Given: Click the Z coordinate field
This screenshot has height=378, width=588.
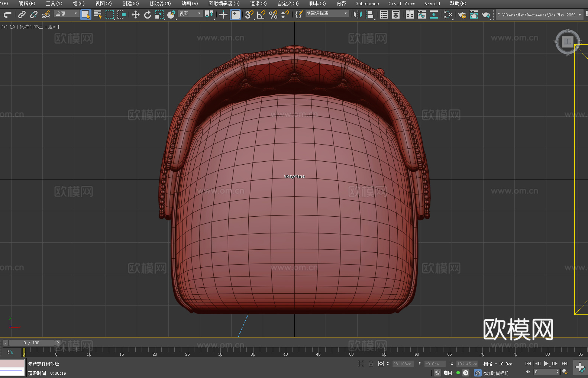Looking at the screenshot, I should (467, 364).
